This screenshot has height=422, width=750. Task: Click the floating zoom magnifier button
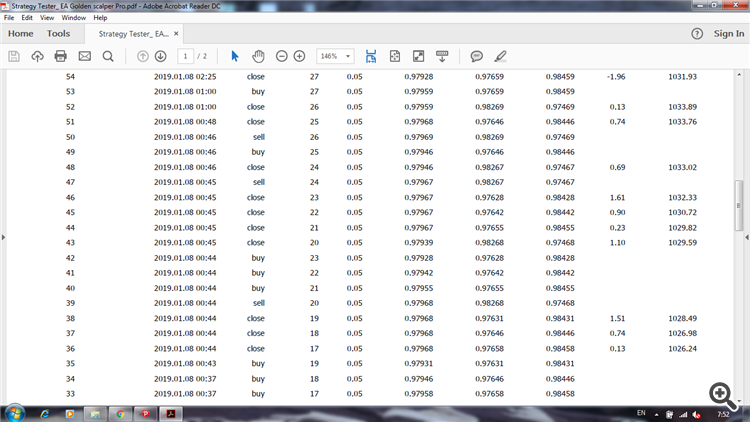point(722,395)
